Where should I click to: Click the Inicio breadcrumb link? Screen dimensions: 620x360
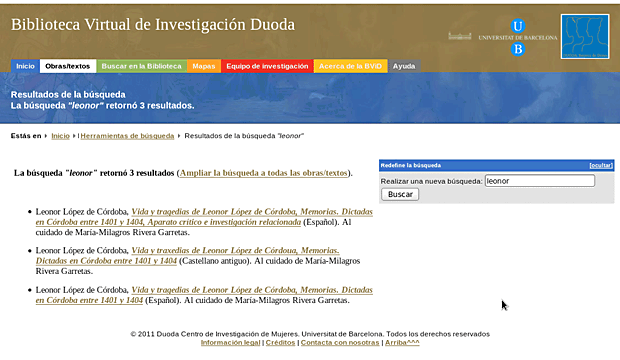pyautogui.click(x=60, y=136)
